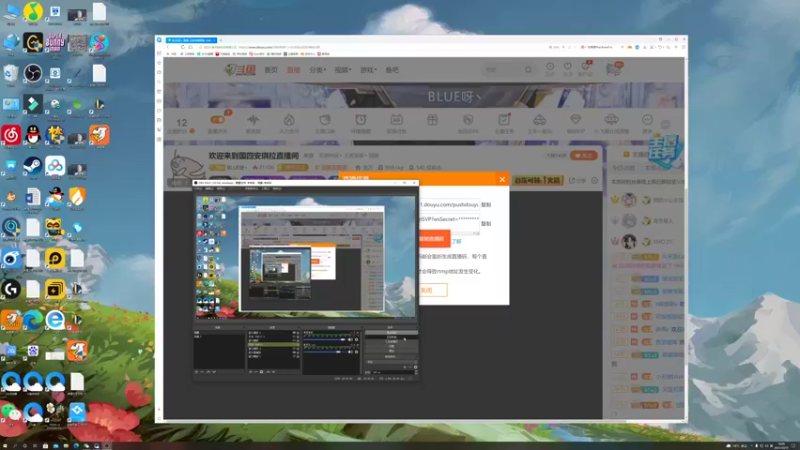800x450 pixels.
Task: Open the heart follow list icon in header
Action: [567, 66]
